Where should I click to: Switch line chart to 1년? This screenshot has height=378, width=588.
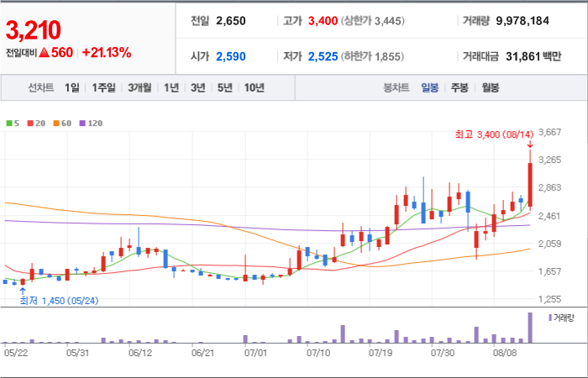pos(171,87)
